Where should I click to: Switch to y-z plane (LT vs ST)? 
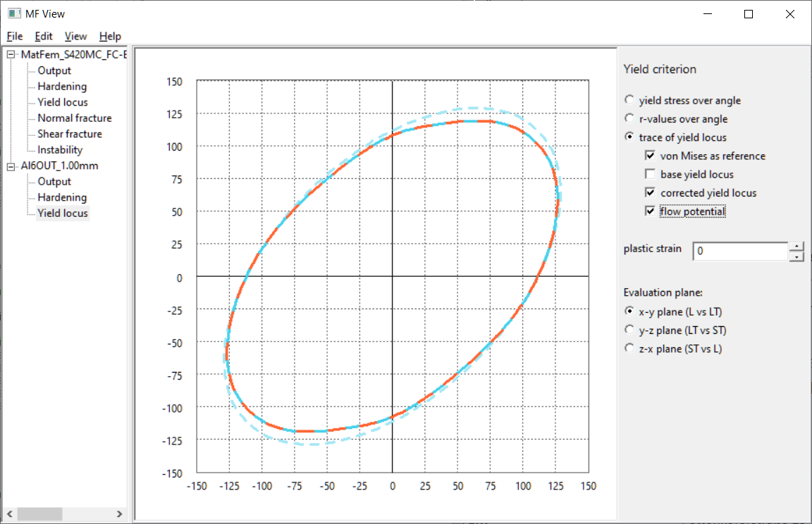[x=629, y=330]
